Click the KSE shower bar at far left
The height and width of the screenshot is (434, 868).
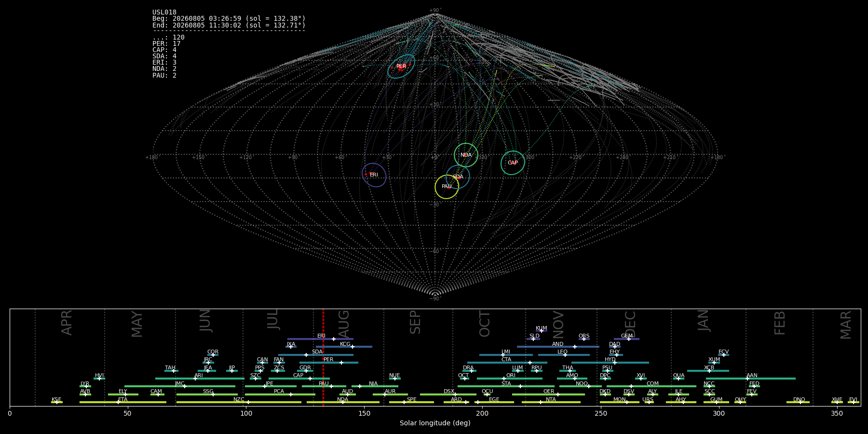pos(57,402)
